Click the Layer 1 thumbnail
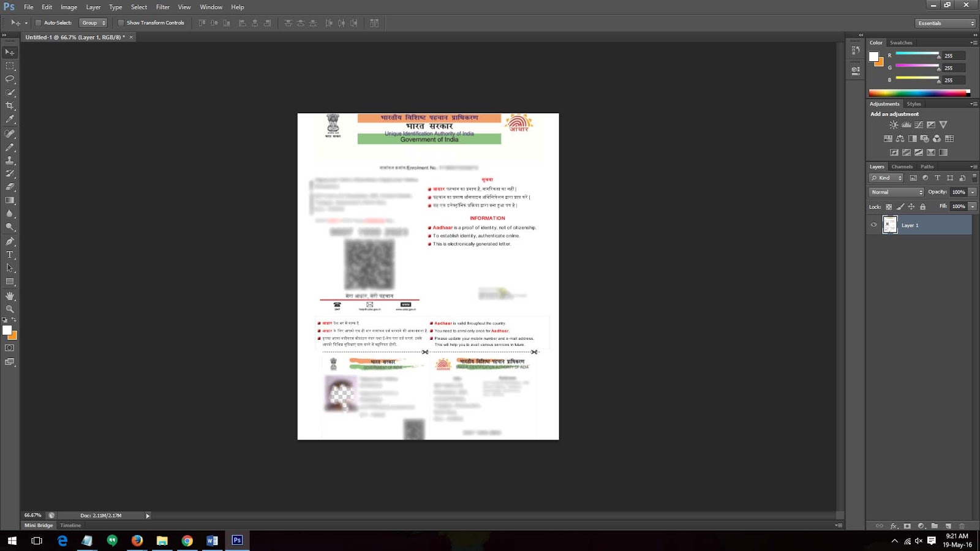 point(889,225)
